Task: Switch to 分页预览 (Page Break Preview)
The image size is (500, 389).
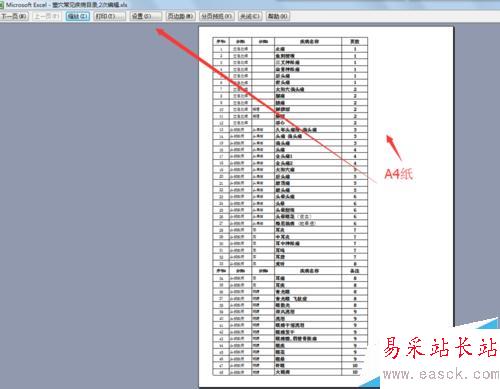Action: 217,16
